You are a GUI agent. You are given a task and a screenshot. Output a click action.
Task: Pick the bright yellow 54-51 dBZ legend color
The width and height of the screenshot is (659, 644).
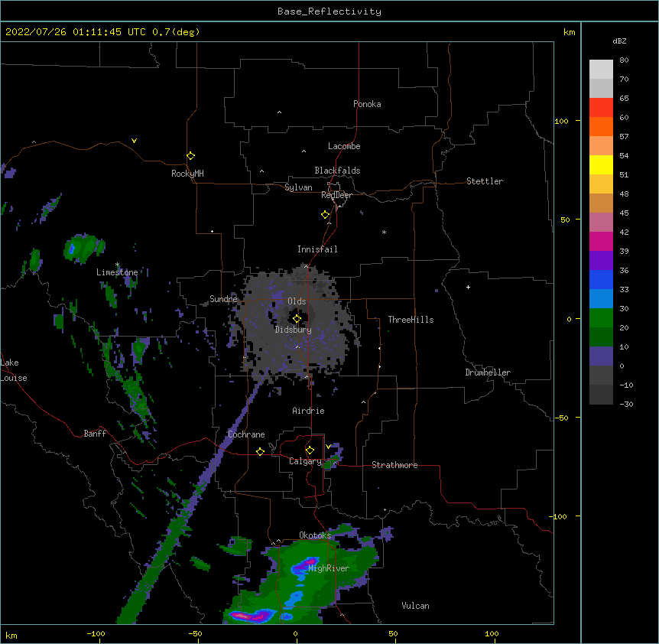pyautogui.click(x=601, y=165)
